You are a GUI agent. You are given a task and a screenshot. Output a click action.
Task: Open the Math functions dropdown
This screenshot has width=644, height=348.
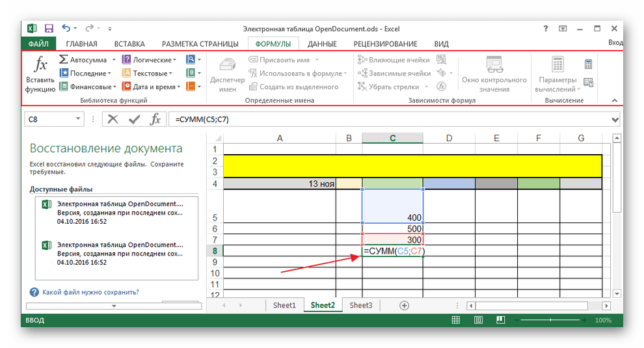(193, 73)
